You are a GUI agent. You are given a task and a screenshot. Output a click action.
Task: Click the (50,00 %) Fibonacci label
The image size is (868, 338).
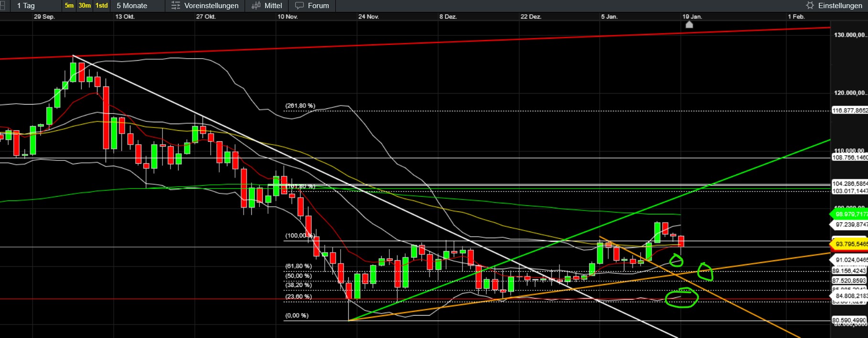299,275
